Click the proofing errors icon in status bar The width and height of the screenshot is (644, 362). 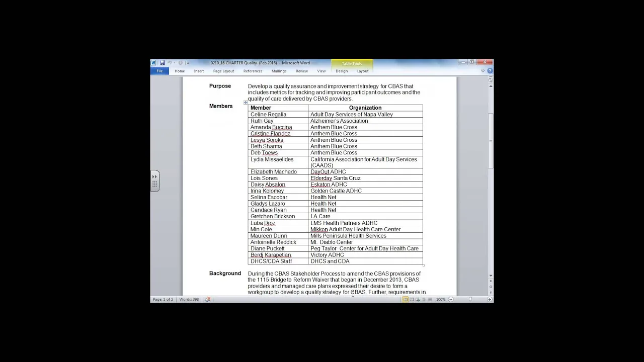pyautogui.click(x=207, y=299)
